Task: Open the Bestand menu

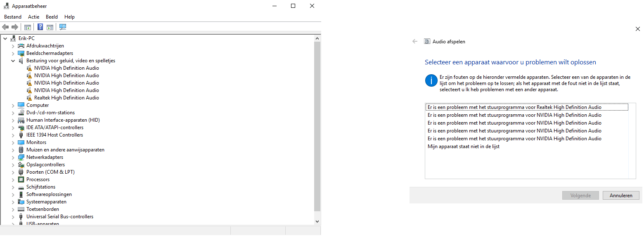Action: [x=13, y=17]
